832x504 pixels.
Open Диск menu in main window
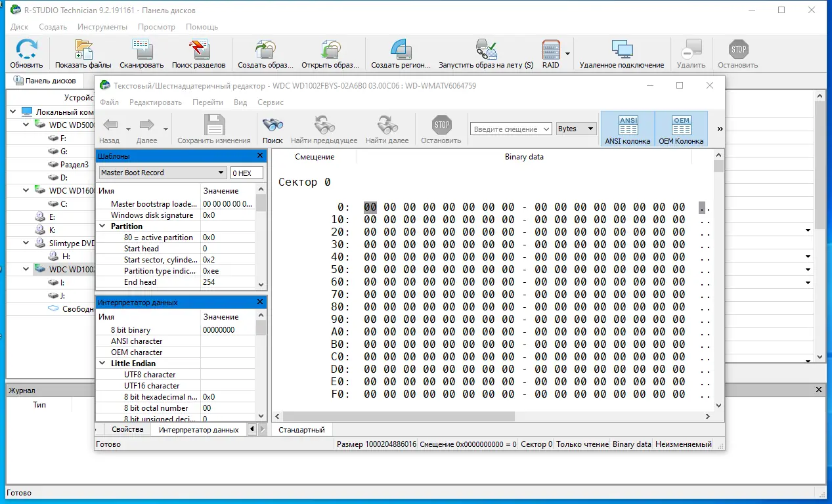(19, 27)
